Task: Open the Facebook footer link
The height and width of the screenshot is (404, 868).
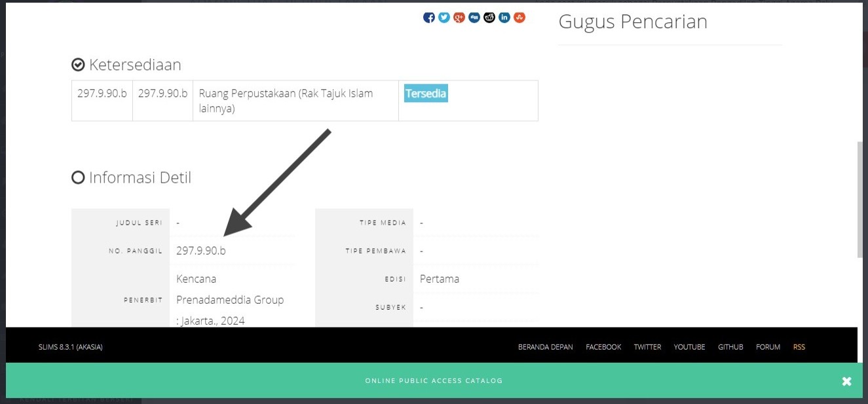Action: [x=603, y=347]
